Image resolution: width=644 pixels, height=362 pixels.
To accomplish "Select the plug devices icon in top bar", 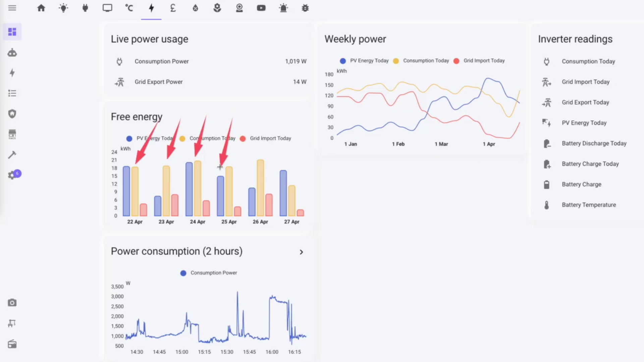I will pos(85,8).
